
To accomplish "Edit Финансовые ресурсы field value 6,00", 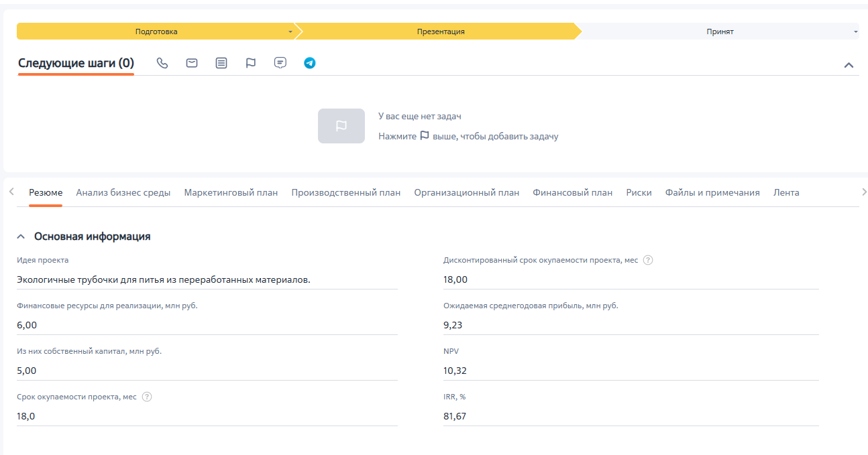I will pyautogui.click(x=207, y=326).
